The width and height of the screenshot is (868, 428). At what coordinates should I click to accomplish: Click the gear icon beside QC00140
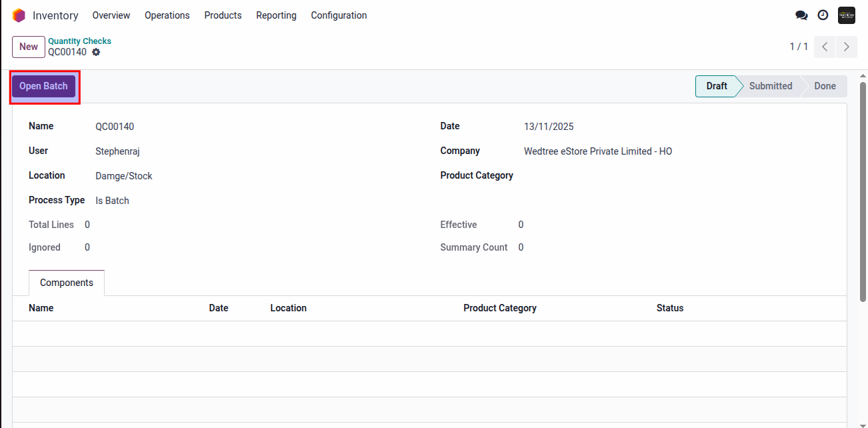point(96,52)
